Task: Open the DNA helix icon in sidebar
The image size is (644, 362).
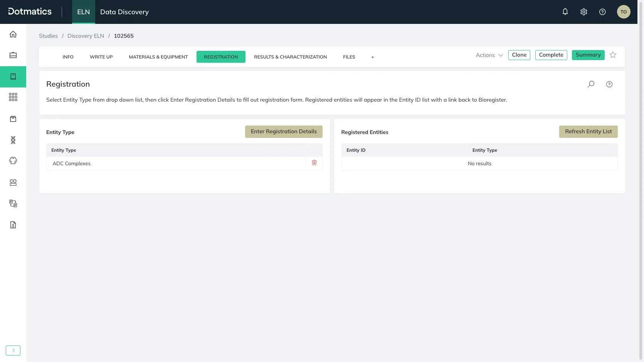Action: click(13, 140)
